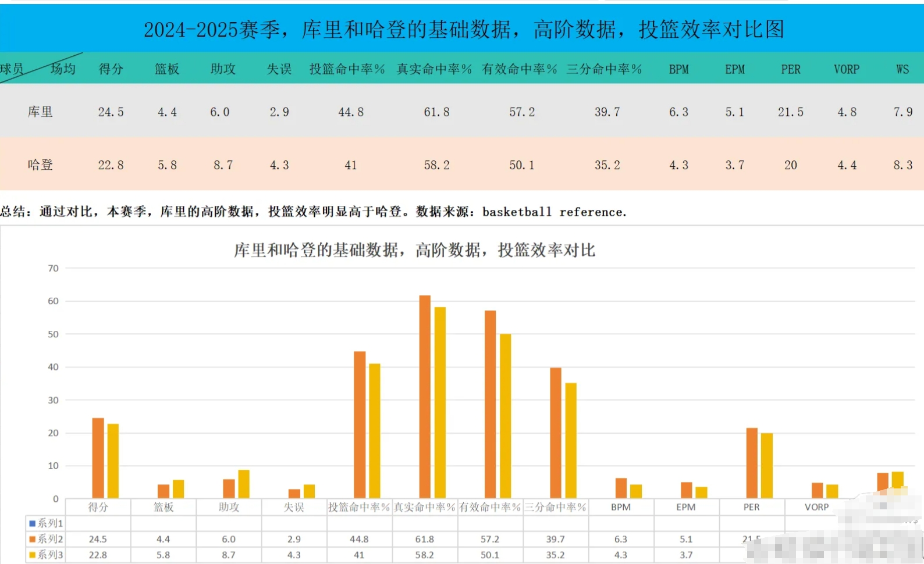
Task: Click 库里's 61.8 cell in top table
Action: 436,112
